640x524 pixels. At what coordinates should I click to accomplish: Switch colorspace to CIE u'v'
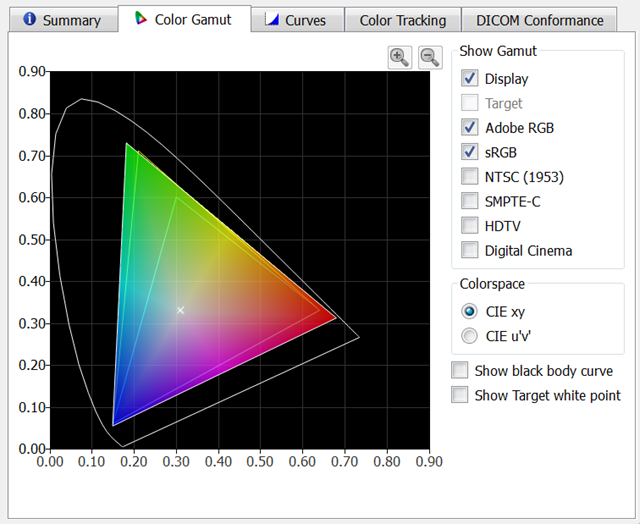pyautogui.click(x=470, y=335)
